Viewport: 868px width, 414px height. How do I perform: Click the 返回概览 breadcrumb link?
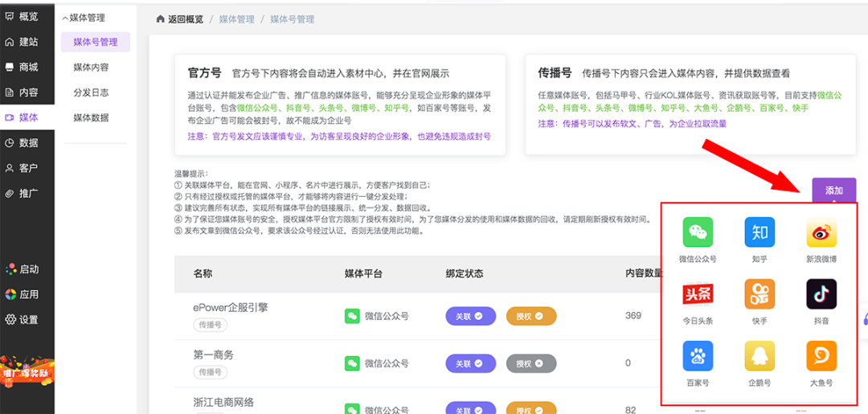[x=180, y=19]
